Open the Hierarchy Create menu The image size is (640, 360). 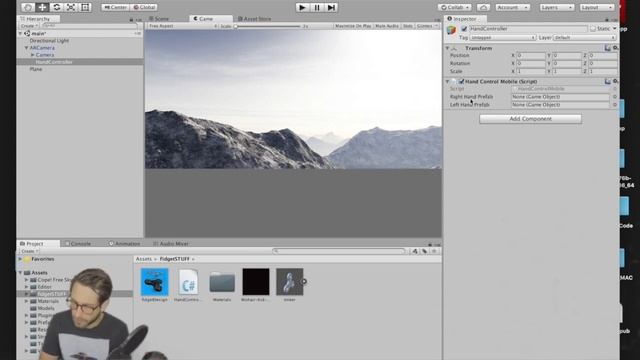coord(29,26)
